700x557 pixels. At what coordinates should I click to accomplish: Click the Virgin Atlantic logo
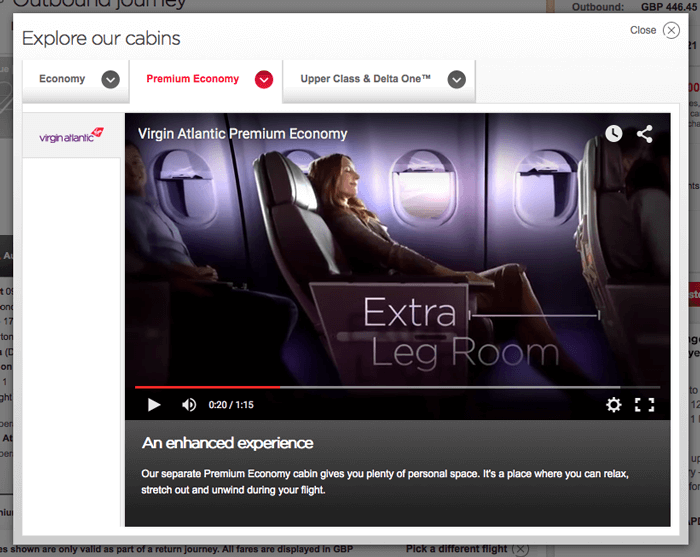pyautogui.click(x=71, y=135)
